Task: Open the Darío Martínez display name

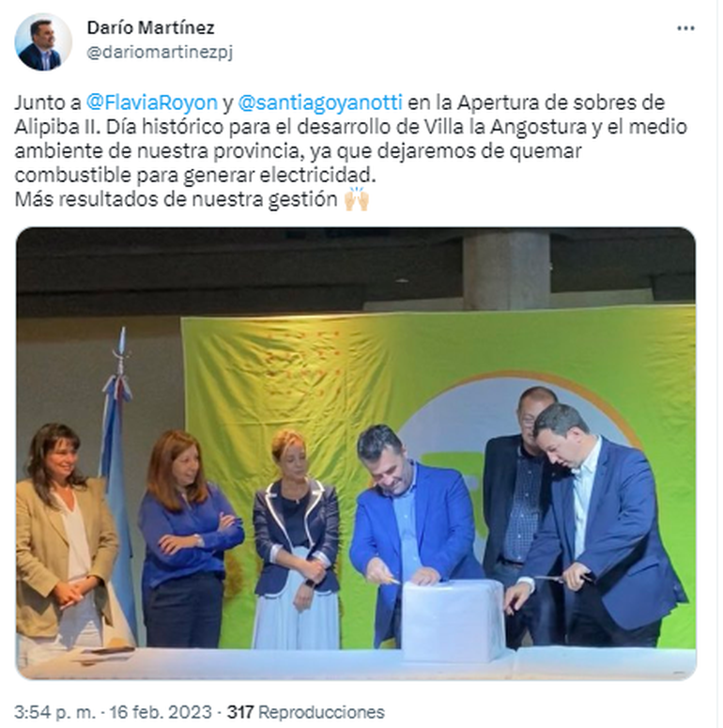Action: (x=151, y=28)
